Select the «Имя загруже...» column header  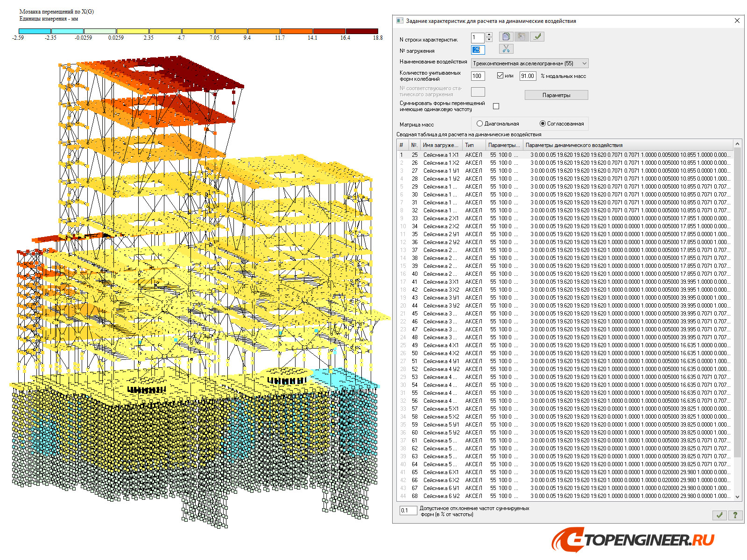tap(440, 145)
